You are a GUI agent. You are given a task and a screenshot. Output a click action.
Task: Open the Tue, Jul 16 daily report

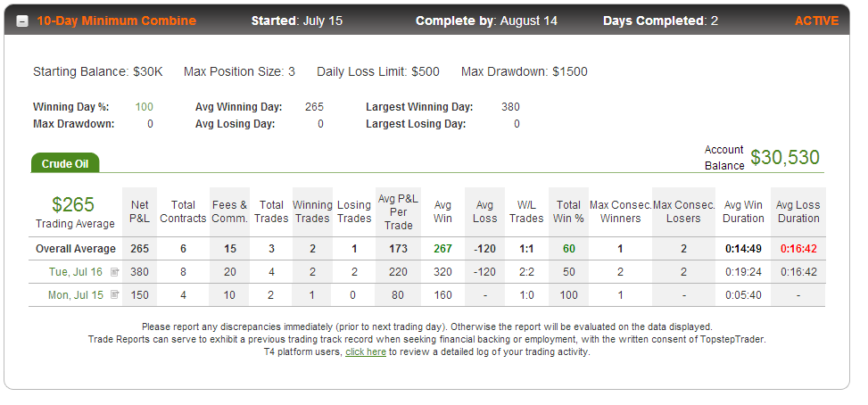pos(77,272)
